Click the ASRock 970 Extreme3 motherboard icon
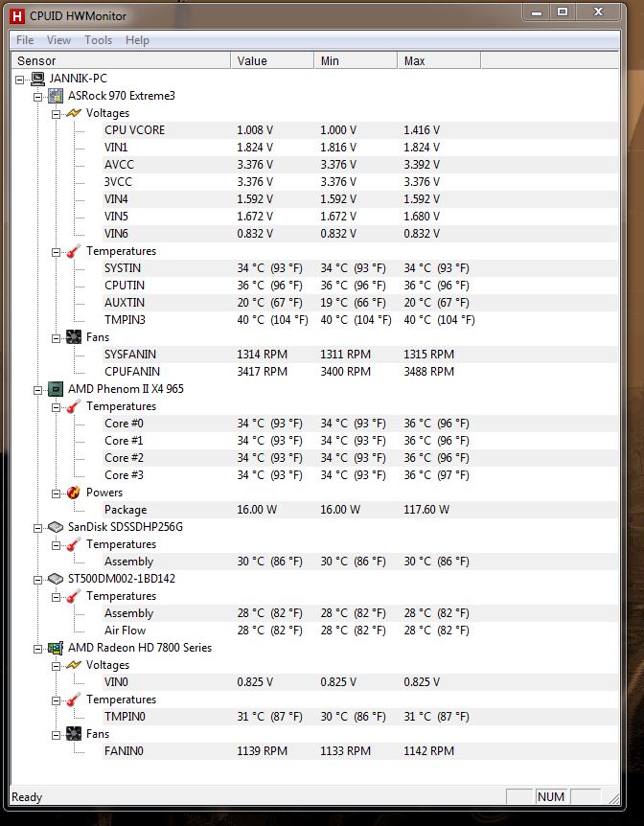644x826 pixels. pyautogui.click(x=56, y=96)
